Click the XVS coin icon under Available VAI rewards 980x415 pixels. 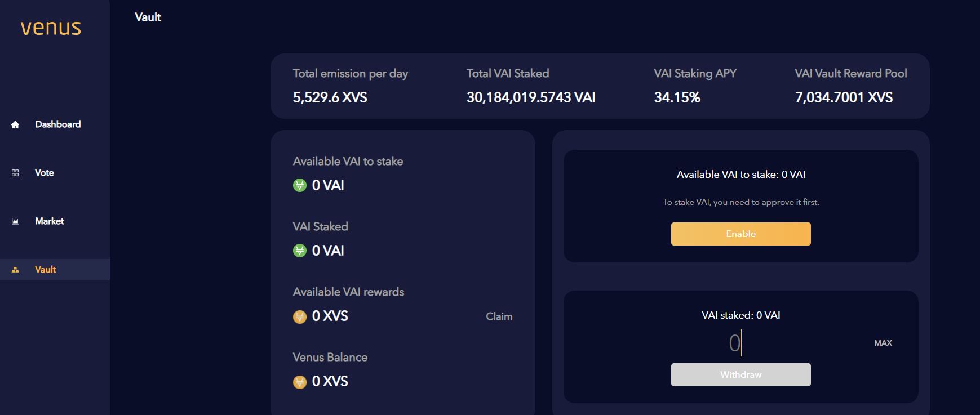pos(300,316)
